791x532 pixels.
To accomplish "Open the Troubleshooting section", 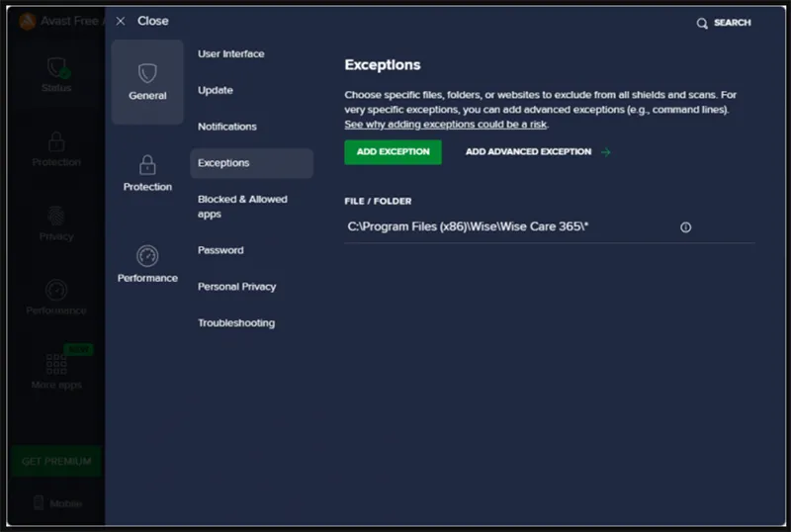I will (x=236, y=323).
